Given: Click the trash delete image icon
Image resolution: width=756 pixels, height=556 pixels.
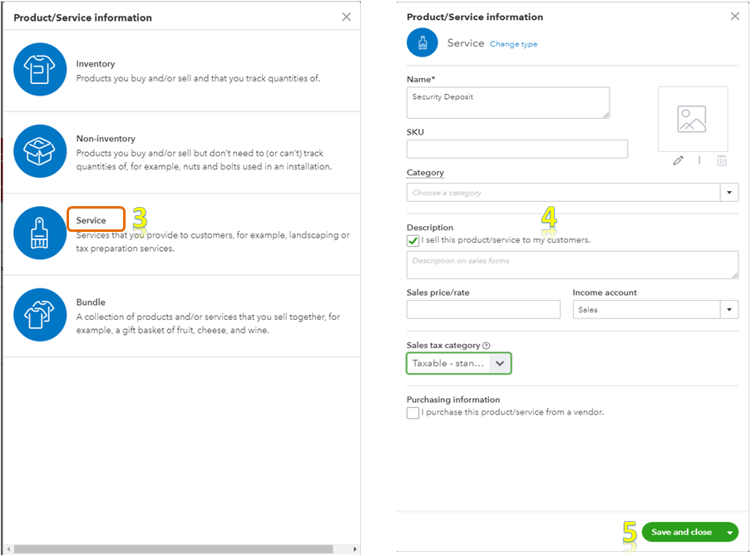Looking at the screenshot, I should pos(721,160).
